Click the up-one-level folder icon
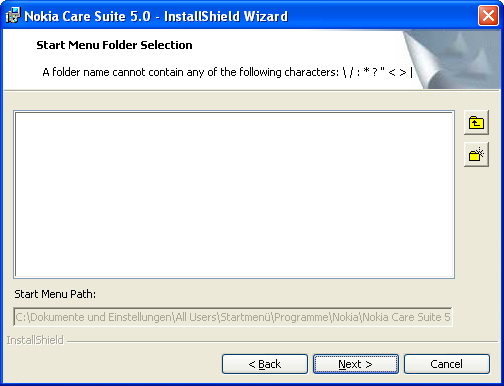The width and height of the screenshot is (504, 386). point(476,123)
